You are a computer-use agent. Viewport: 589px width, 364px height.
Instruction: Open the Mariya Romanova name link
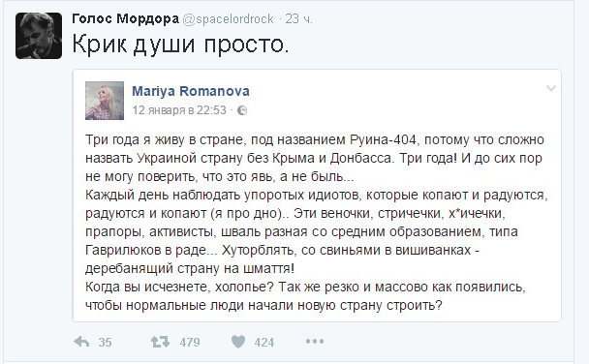(191, 91)
